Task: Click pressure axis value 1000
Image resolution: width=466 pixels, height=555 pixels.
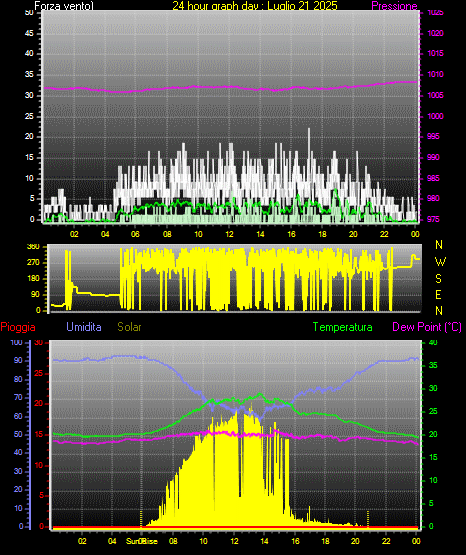Action: click(x=435, y=116)
